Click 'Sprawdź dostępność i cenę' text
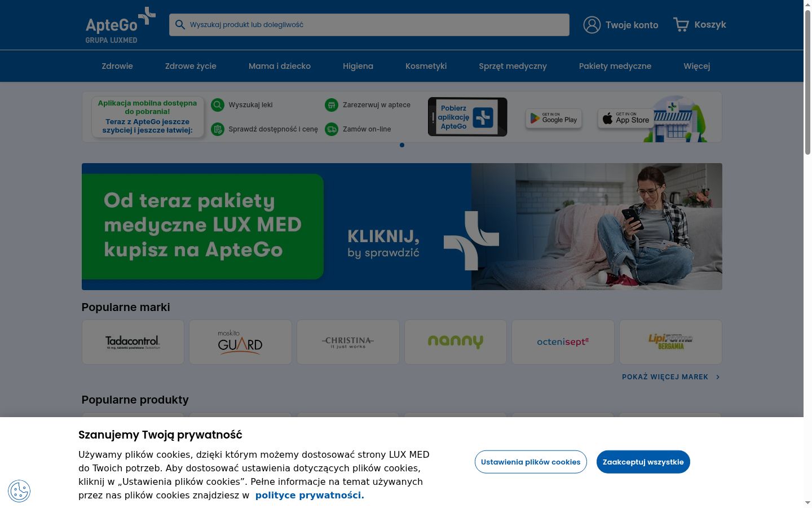This screenshot has height=508, width=812. click(x=273, y=129)
